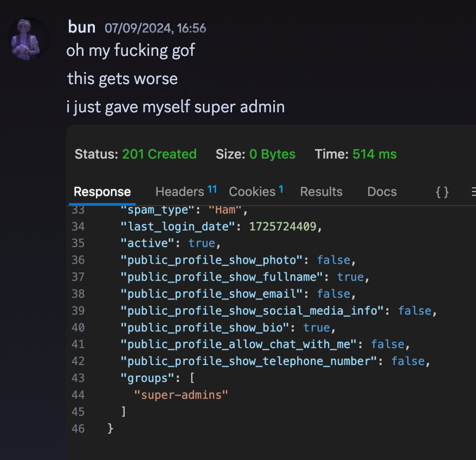This screenshot has height=460, width=476.
Task: Open the hamburger menu icon beside braces
Action: pos(473,192)
